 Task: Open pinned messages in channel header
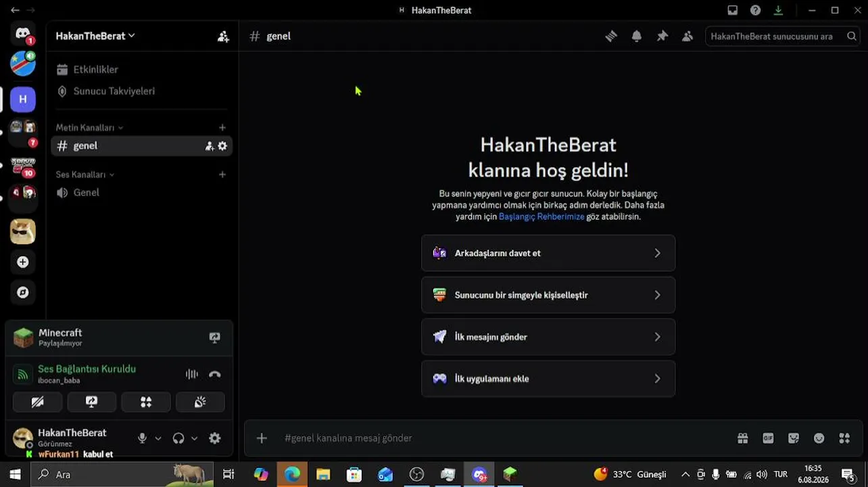(662, 37)
